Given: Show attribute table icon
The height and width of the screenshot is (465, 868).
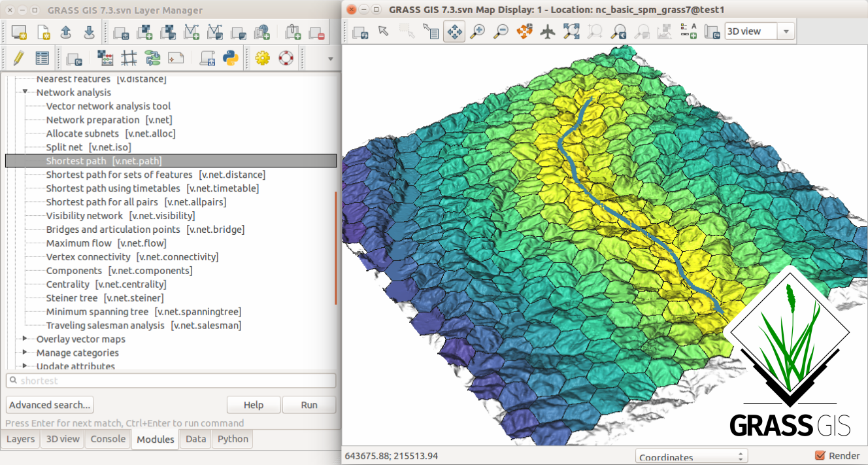Looking at the screenshot, I should coord(42,58).
